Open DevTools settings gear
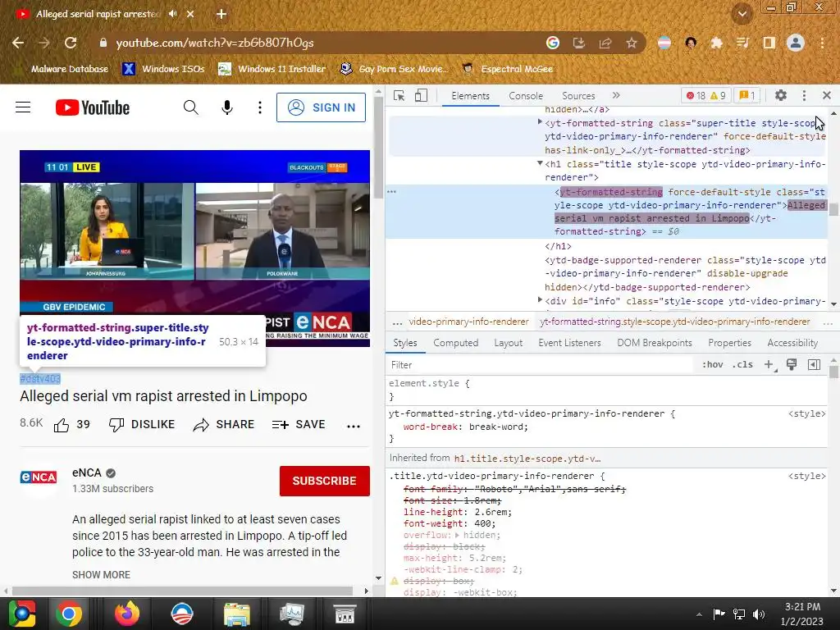 click(x=781, y=95)
